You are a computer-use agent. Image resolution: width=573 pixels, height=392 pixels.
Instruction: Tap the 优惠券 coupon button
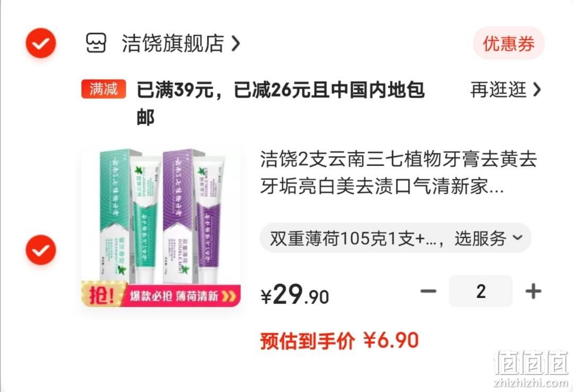click(x=509, y=43)
